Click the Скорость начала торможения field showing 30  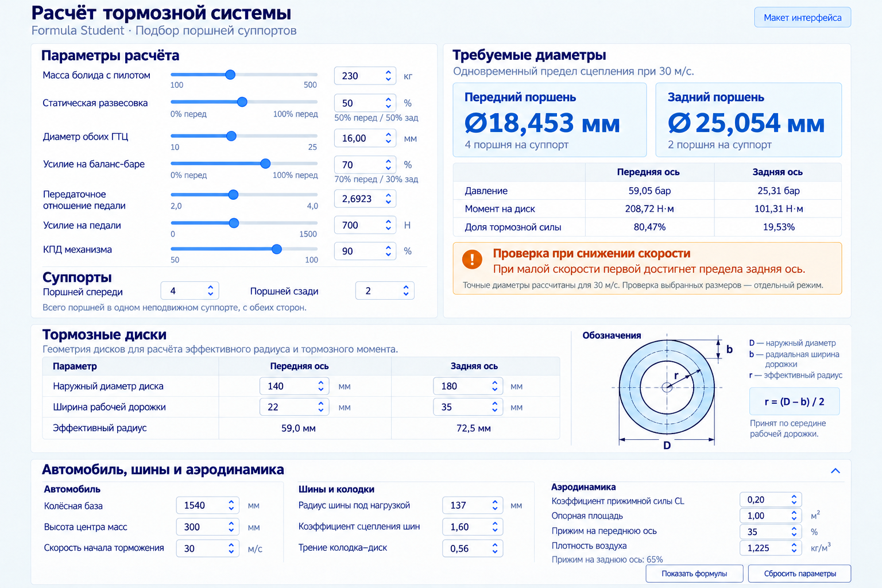(208, 548)
